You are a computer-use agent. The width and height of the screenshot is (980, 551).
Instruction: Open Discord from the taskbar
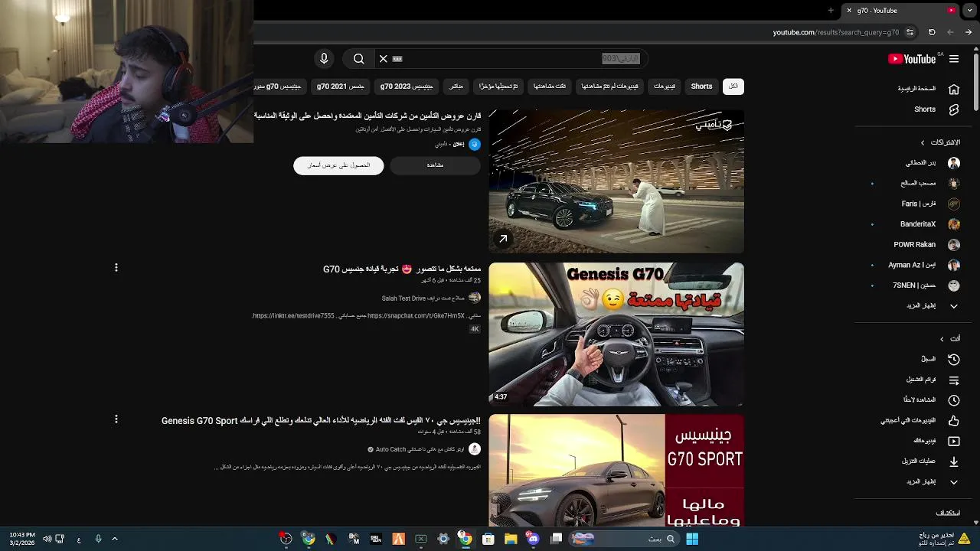click(x=533, y=539)
